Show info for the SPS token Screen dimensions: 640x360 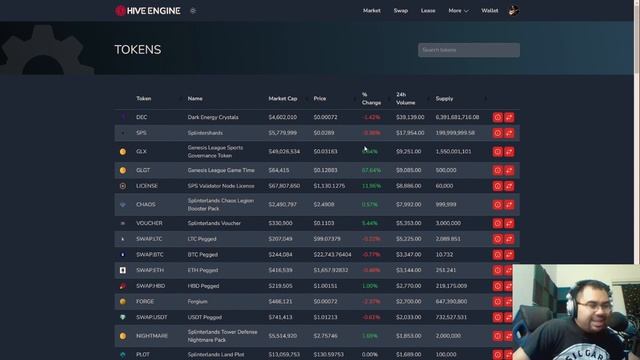(498, 133)
